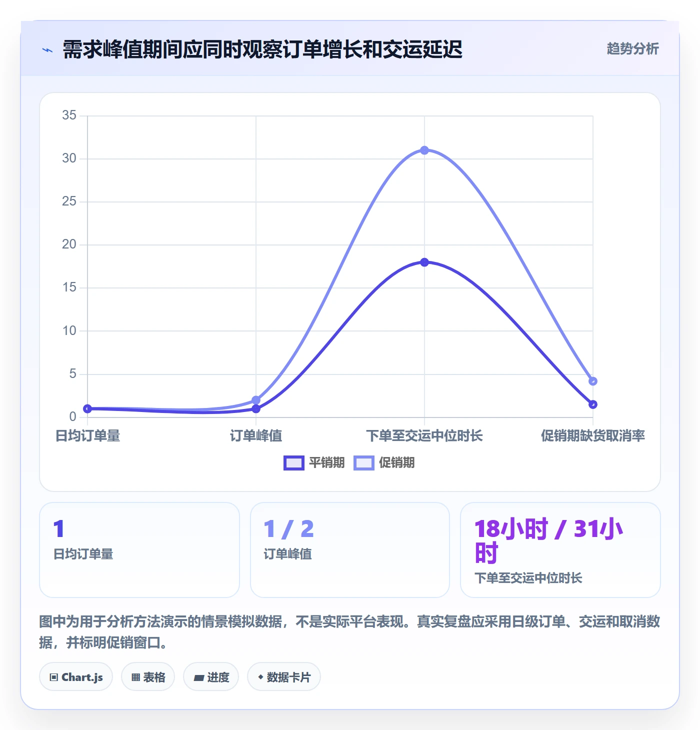Click the Chart.js chip square icon

[x=54, y=677]
